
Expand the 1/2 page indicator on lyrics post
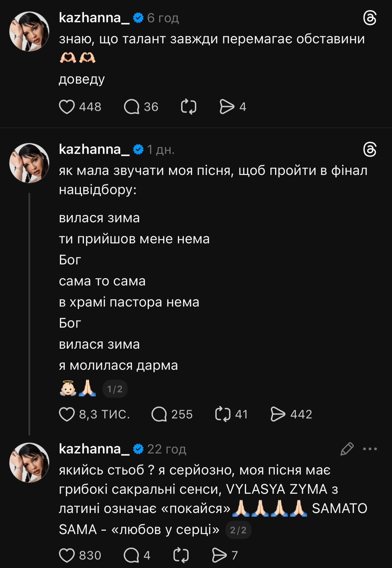(115, 389)
